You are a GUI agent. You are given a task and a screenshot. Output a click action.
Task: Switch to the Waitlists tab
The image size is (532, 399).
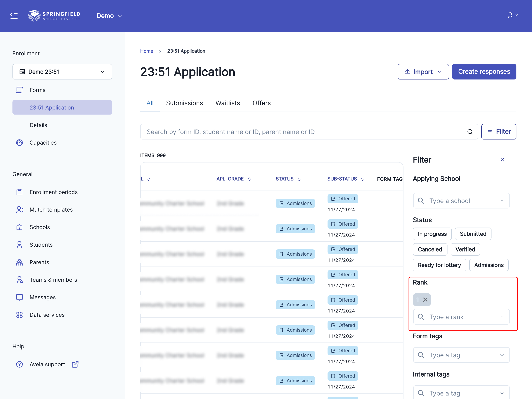tap(227, 103)
